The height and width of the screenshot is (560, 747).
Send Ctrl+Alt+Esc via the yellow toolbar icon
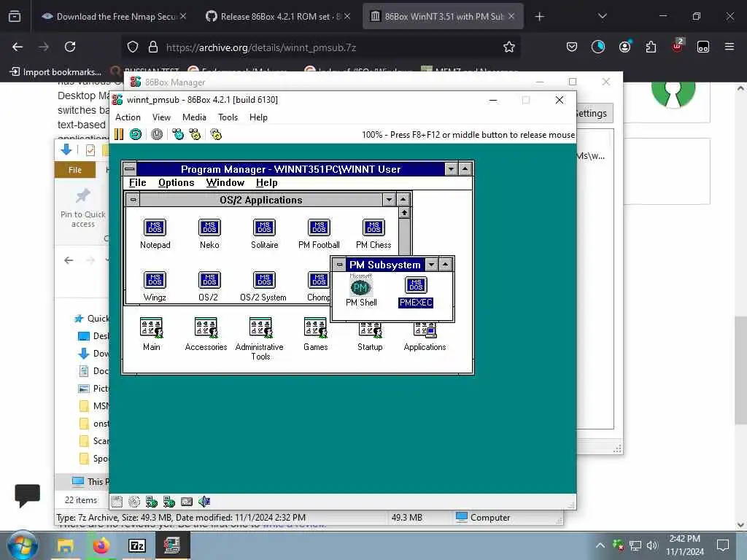195,134
